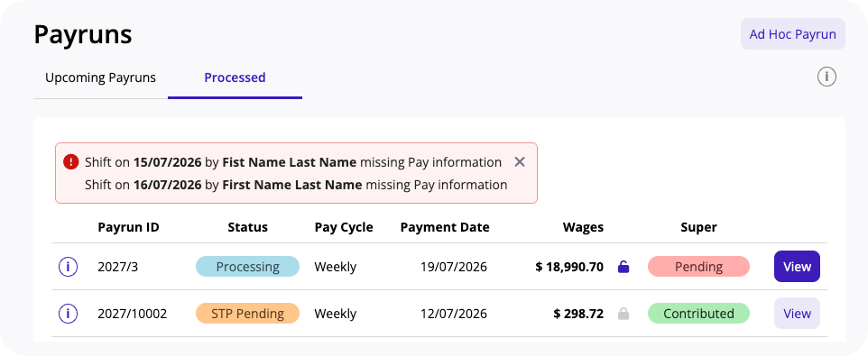Click the alert line for shift 16/07/2026

296,185
